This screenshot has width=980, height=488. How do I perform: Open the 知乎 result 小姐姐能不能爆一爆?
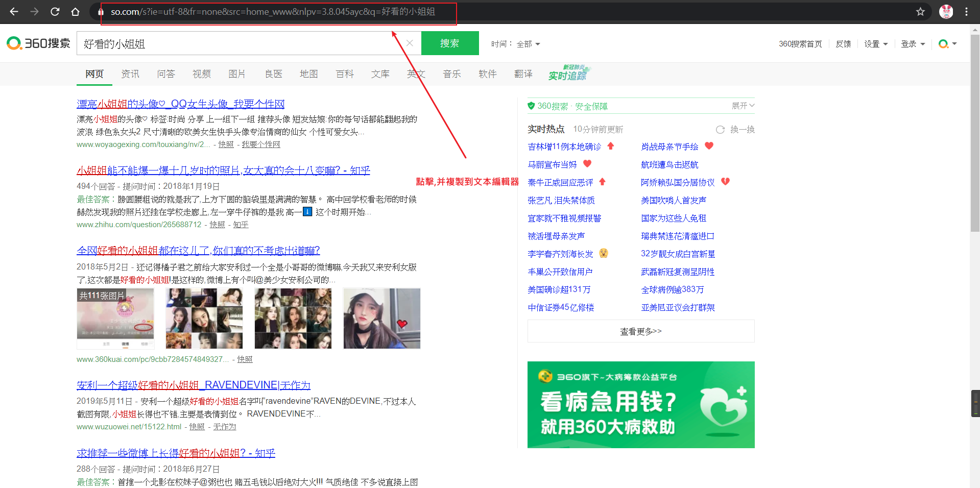(x=223, y=170)
